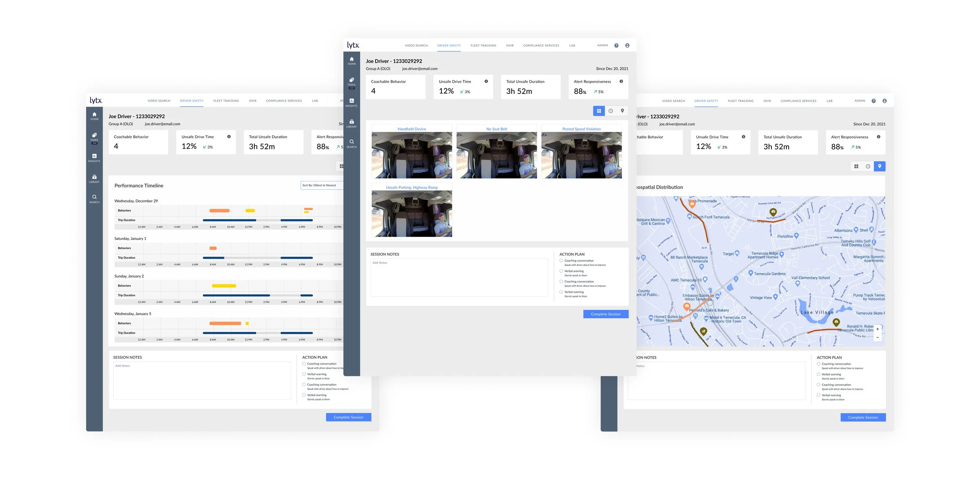Select first Verbal warning radio in center window
Image resolution: width=980 pixels, height=479 pixels.
point(561,271)
